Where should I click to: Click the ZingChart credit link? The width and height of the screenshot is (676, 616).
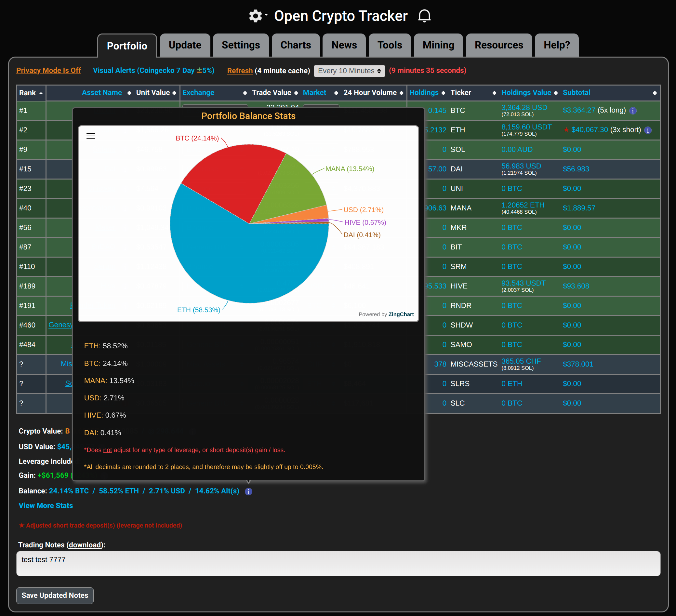coord(401,314)
